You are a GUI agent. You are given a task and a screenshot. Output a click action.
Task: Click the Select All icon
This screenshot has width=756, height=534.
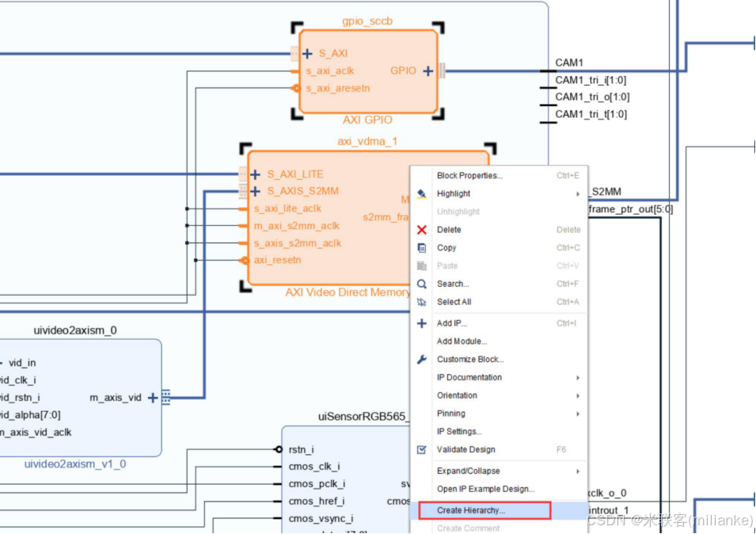point(422,302)
